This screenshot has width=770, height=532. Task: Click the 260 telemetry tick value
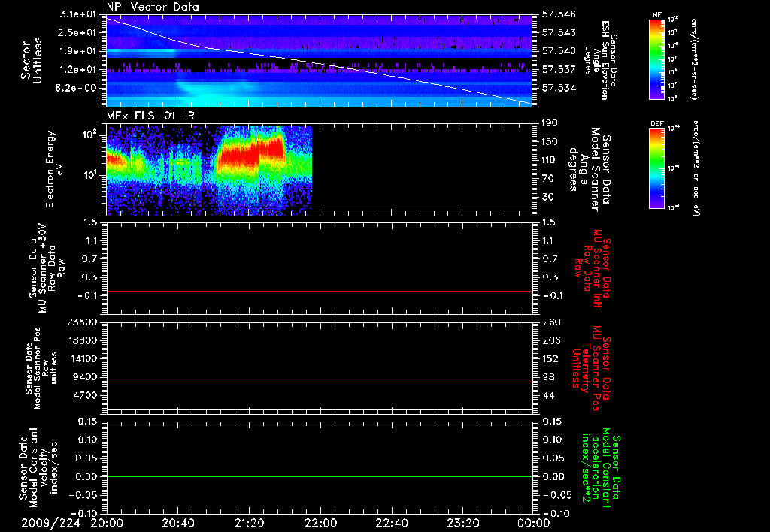[550, 322]
